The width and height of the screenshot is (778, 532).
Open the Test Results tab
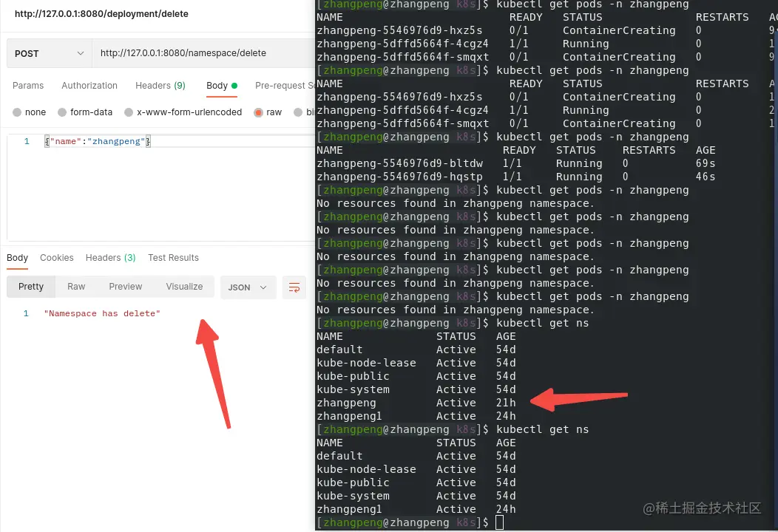[173, 258]
